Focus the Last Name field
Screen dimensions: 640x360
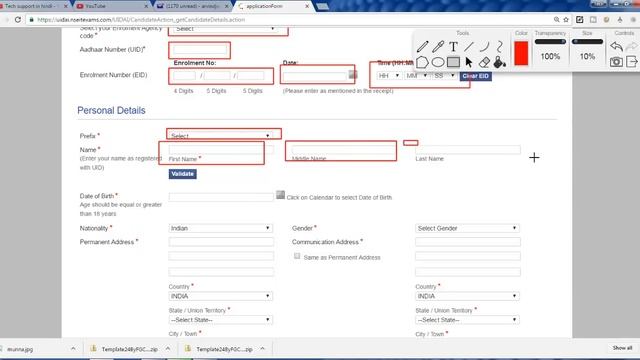pos(468,150)
